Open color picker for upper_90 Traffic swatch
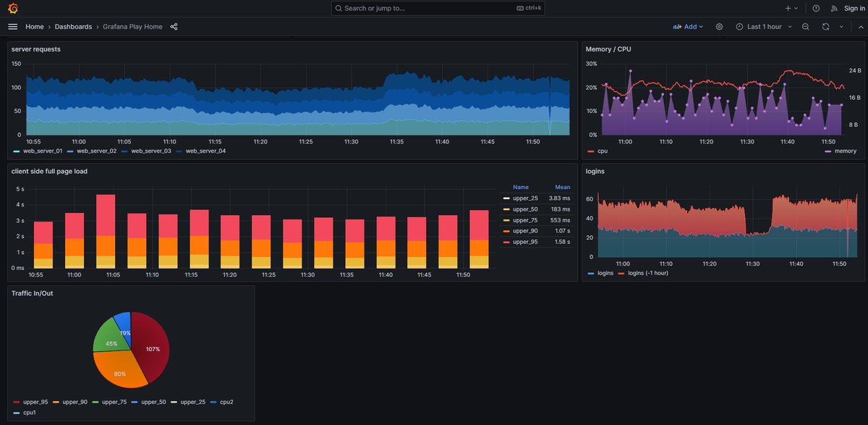868x425 pixels. click(x=56, y=401)
